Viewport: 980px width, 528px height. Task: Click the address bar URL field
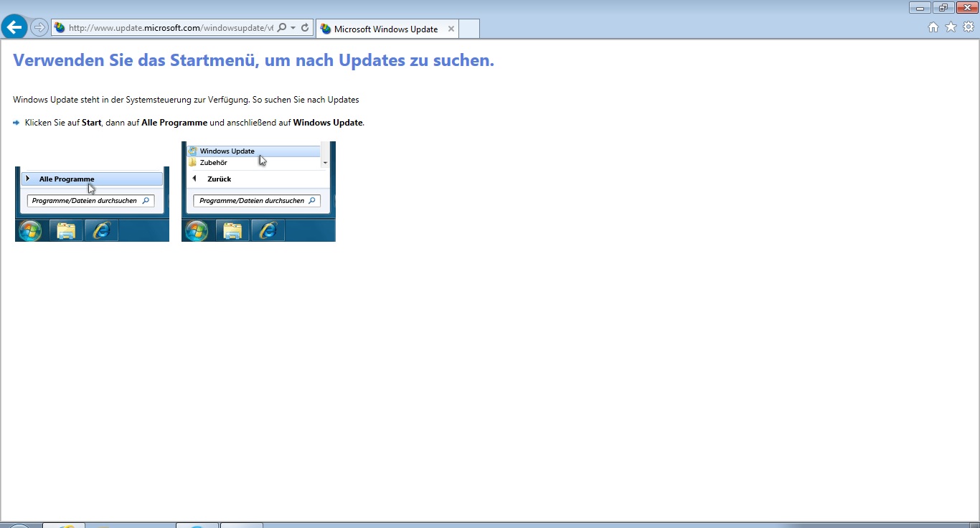(171, 28)
